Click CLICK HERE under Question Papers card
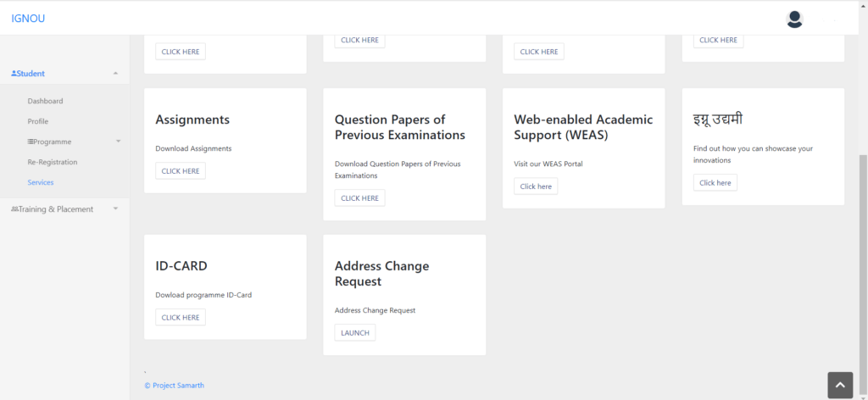The image size is (868, 400). tap(359, 198)
